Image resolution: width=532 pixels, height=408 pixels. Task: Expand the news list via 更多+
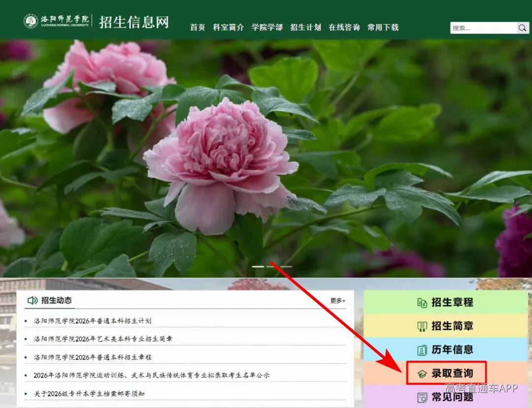338,301
